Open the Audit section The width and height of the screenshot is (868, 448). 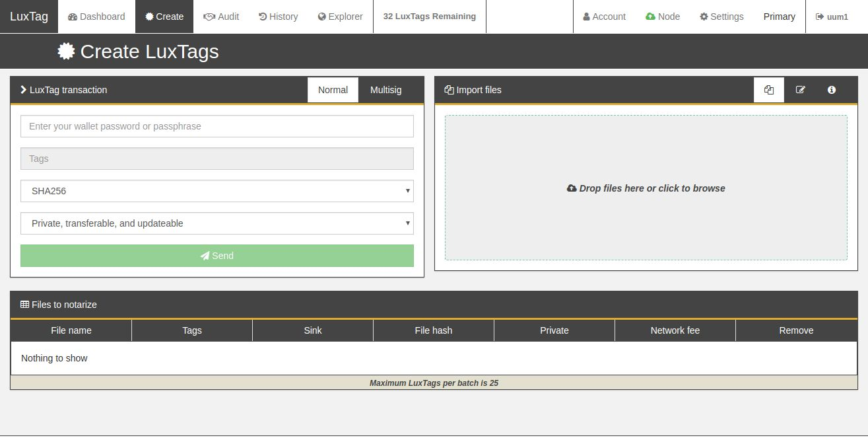[221, 17]
